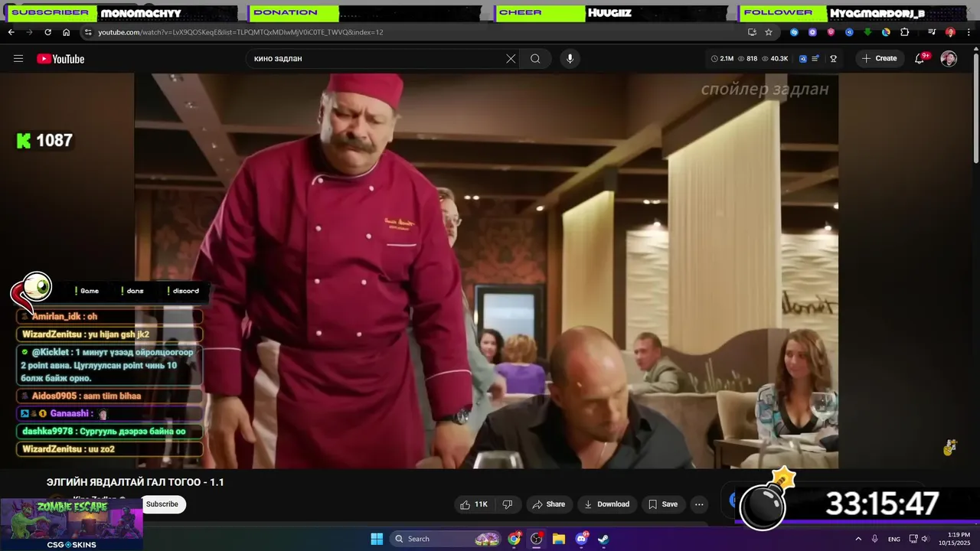Reload the page
This screenshot has width=980, height=551.
[x=47, y=32]
